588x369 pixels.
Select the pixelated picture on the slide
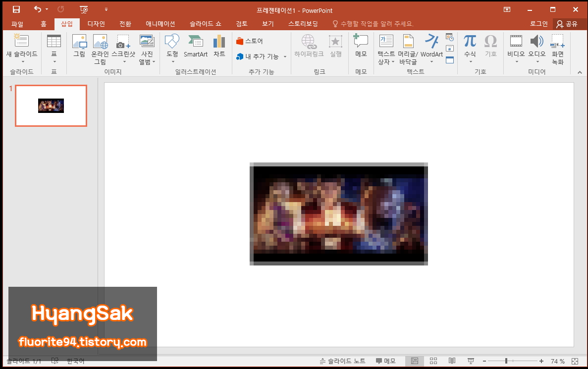pos(339,214)
